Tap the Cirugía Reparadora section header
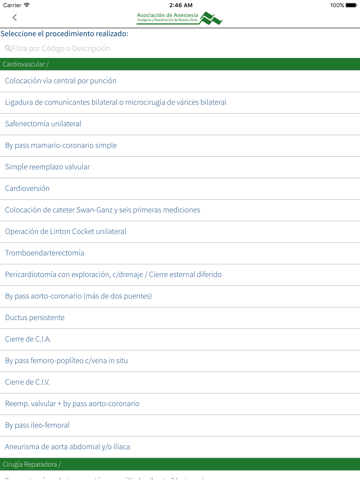 coord(180,464)
